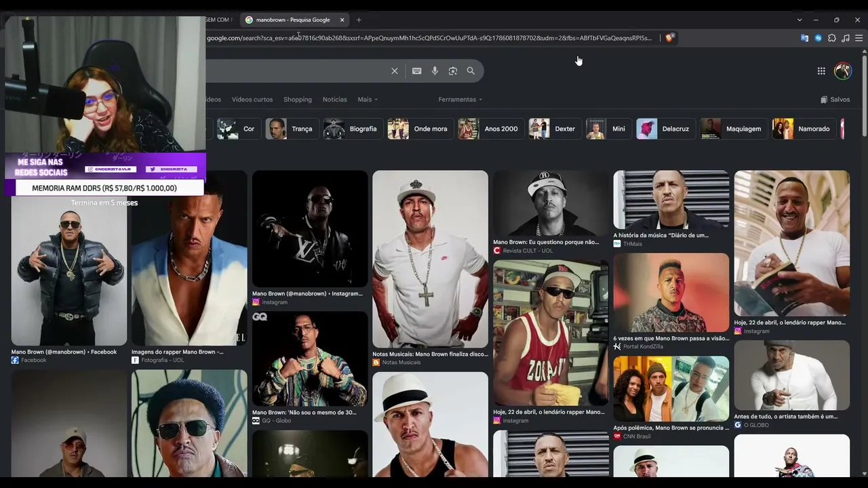Select the manobrown Pesquisa Google tab
The image size is (868, 488).
pyautogui.click(x=296, y=20)
